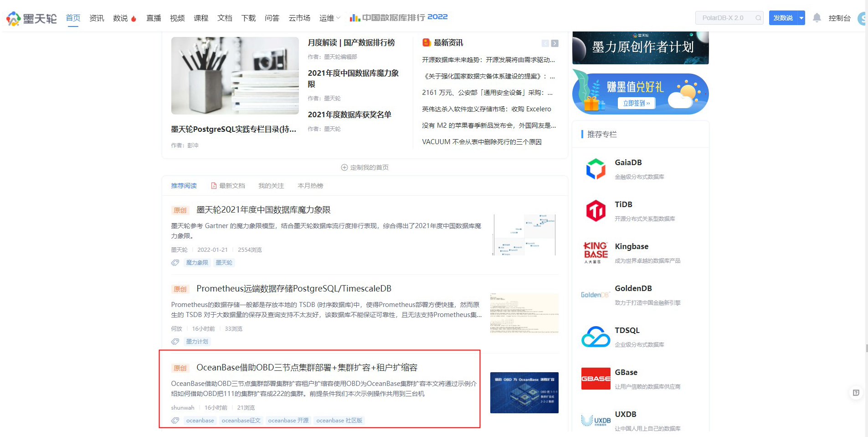Open the 云市场 navigation item
Screen dimensions: 868x437
click(299, 18)
